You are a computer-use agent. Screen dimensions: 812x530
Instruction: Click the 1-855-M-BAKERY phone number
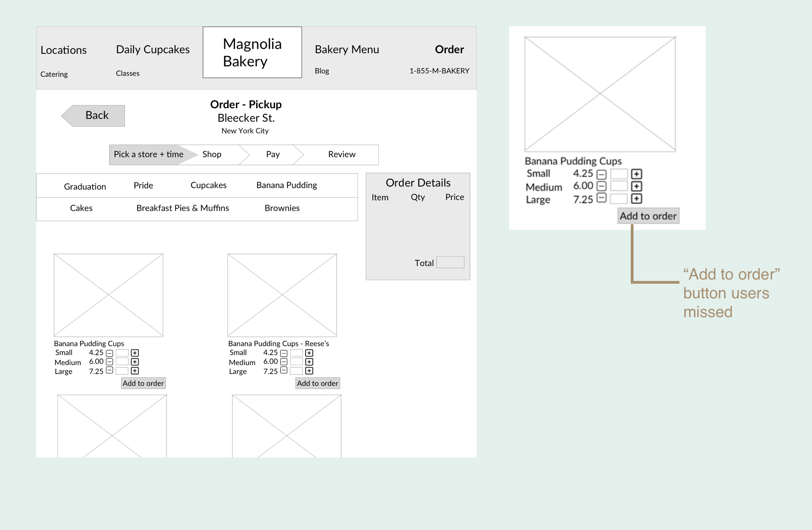point(439,71)
